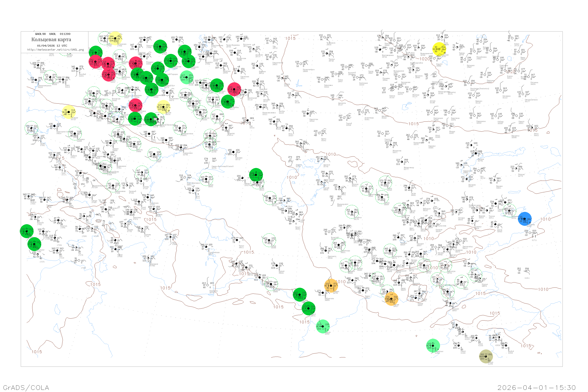Viewport: 588px width, 392px height.
Task: Click the light green Gyshgy 38987 station circle
Action: point(323,326)
